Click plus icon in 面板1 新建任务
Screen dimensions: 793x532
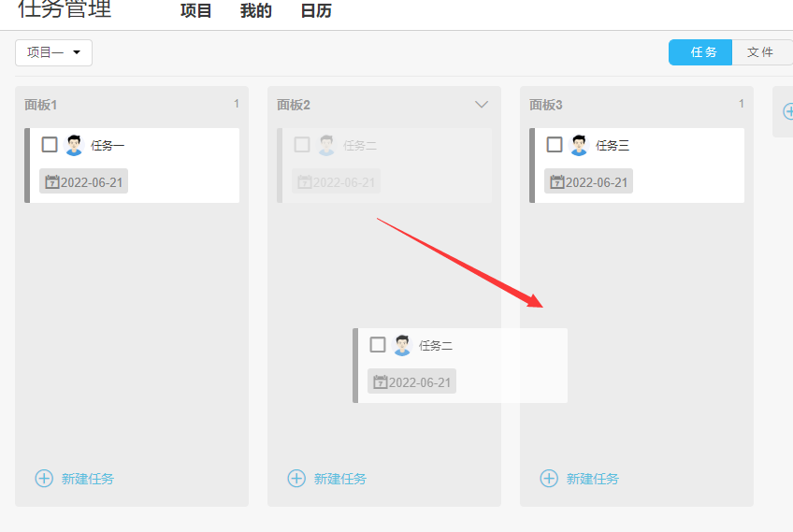pos(44,479)
